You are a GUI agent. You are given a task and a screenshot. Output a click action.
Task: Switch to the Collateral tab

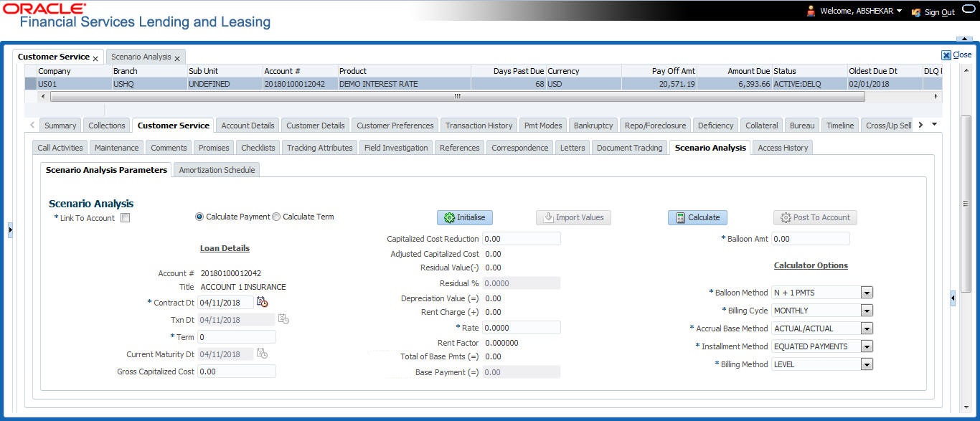[761, 126]
